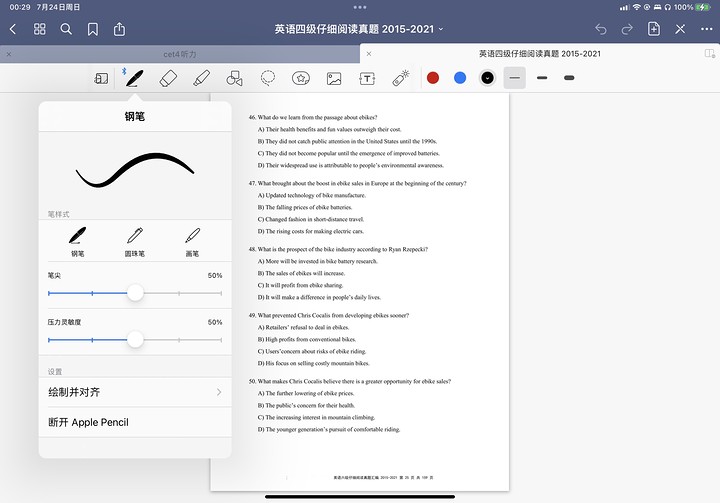Choose the 圆珠笔 ballpoint pen style
This screenshot has width=720, height=503.
click(135, 242)
